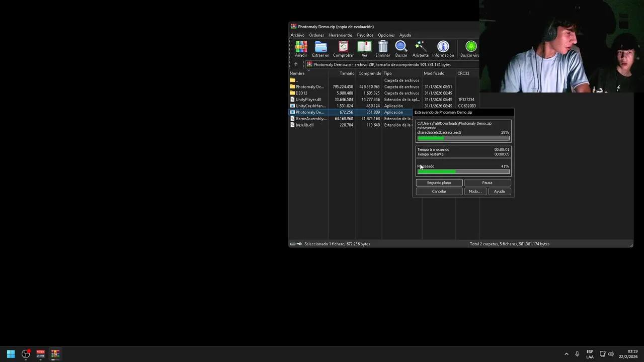Open Voicemeeter from the taskbar

[x=40, y=354]
